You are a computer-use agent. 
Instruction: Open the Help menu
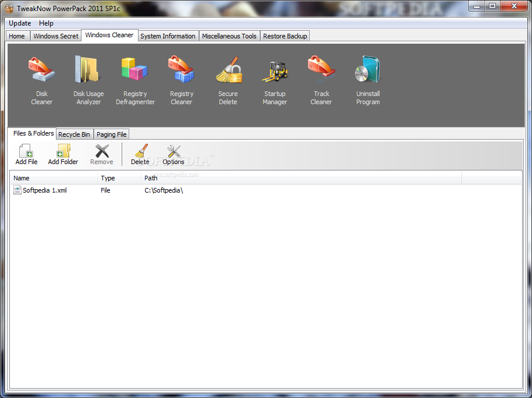46,23
